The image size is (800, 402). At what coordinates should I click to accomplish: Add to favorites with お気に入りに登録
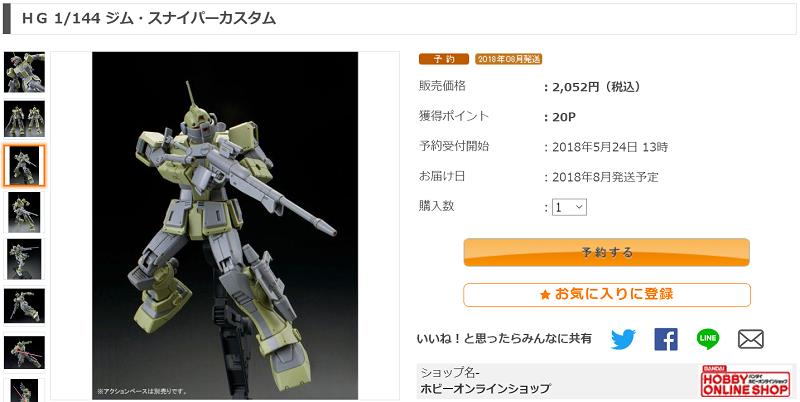click(607, 295)
